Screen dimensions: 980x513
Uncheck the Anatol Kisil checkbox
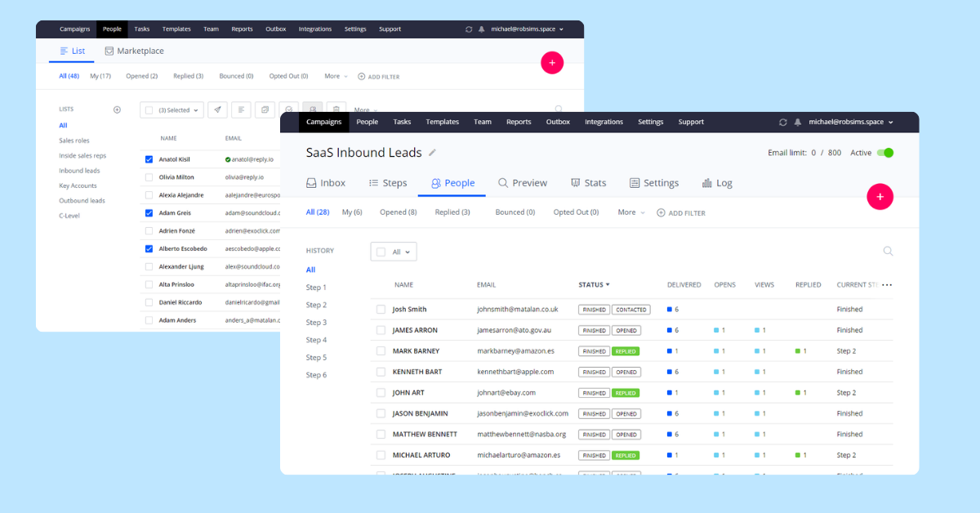(x=149, y=159)
